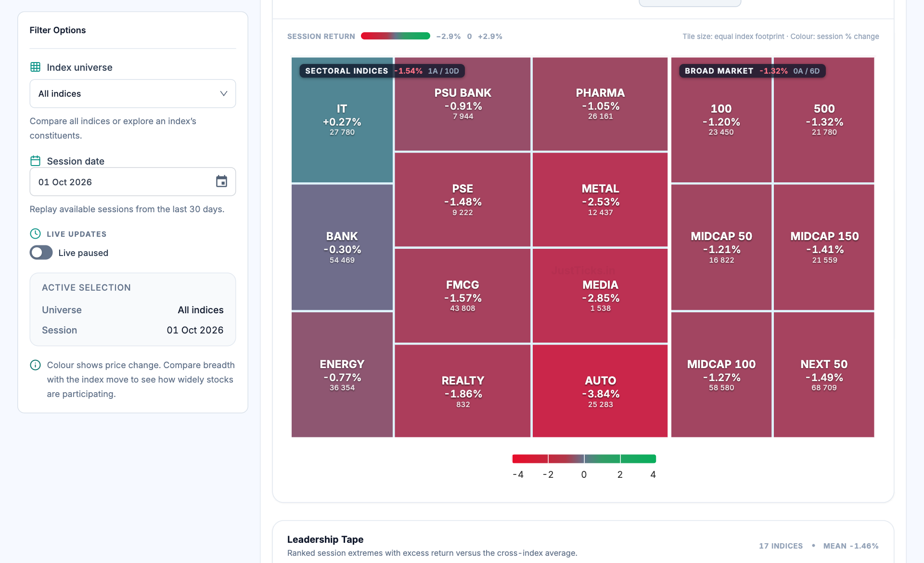Click the info icon beside the colour note
This screenshot has width=924, height=563.
[x=35, y=365]
